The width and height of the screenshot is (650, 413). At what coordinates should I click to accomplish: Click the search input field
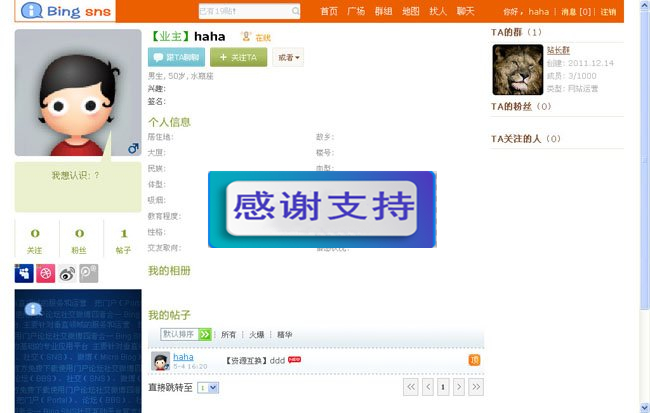(245, 11)
